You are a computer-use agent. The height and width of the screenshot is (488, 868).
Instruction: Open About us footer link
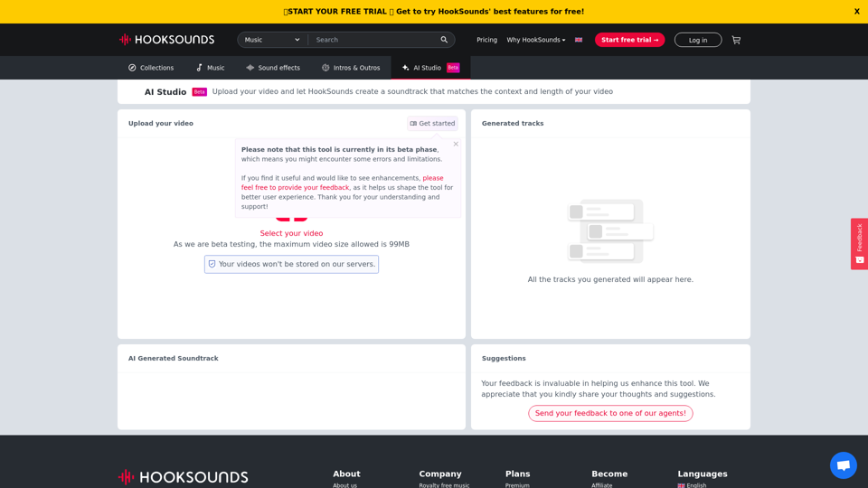(344, 485)
